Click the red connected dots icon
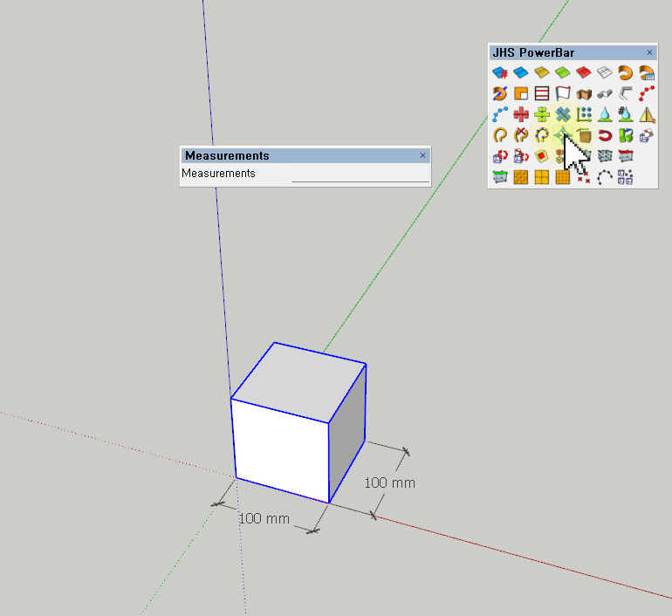 pos(647,93)
